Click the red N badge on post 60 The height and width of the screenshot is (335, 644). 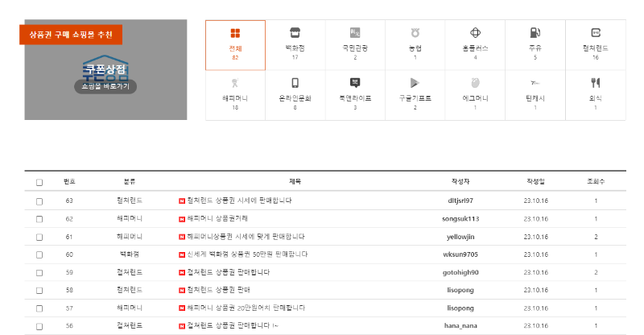[x=182, y=254]
